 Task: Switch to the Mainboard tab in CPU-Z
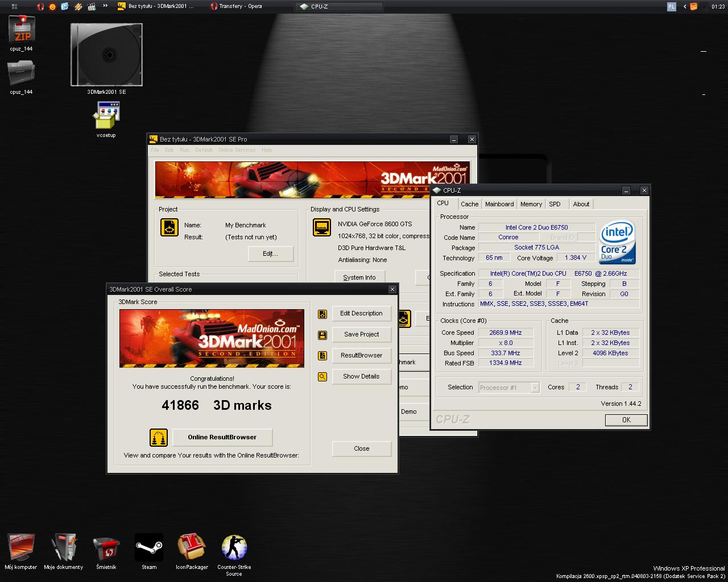coord(499,204)
